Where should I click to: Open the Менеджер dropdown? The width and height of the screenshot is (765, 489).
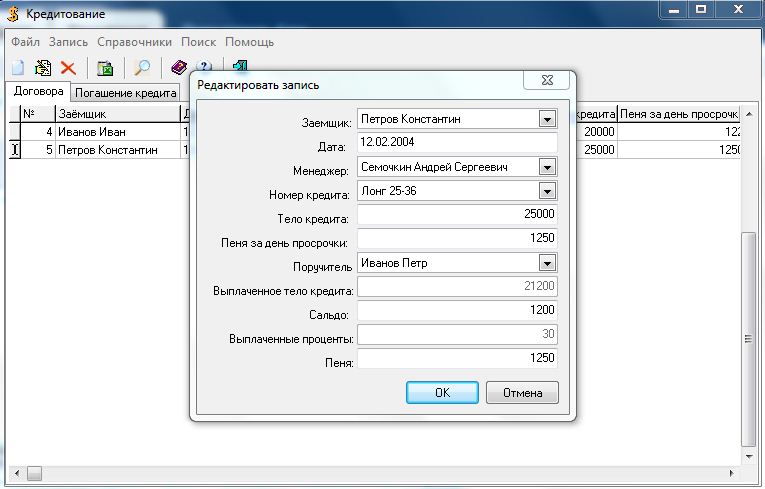[x=547, y=167]
